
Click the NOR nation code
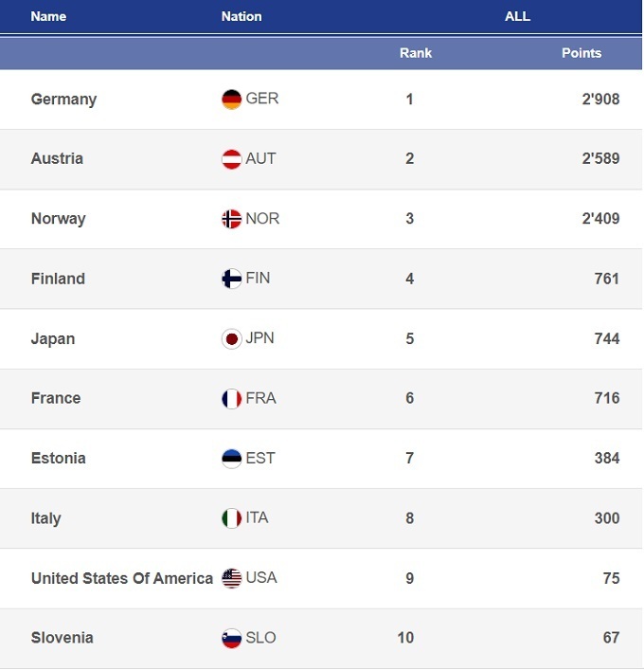pyautogui.click(x=262, y=218)
